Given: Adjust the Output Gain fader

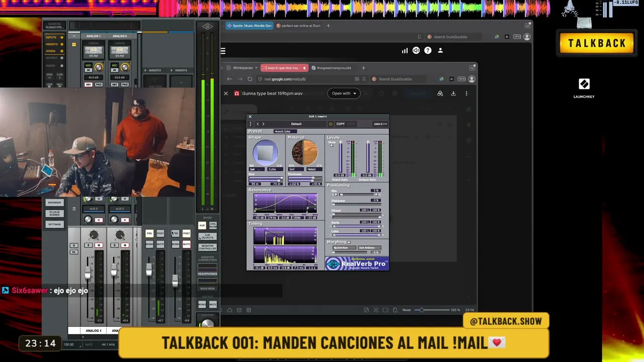Looking at the screenshot, I should (368, 157).
